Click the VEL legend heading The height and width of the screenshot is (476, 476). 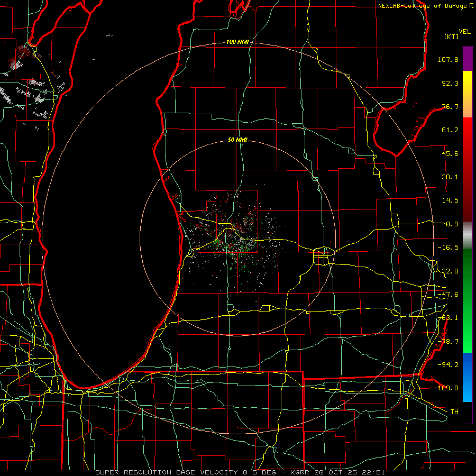pyautogui.click(x=464, y=32)
